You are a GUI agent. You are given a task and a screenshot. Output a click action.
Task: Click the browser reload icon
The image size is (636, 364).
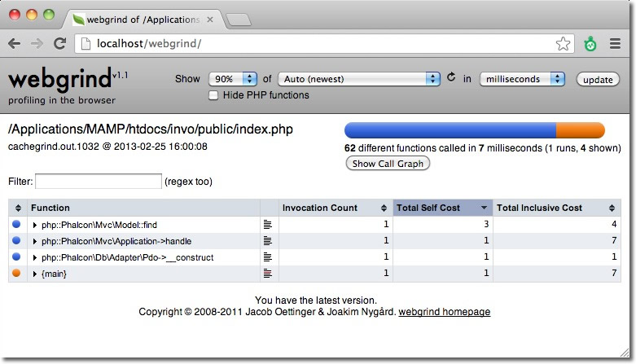59,44
